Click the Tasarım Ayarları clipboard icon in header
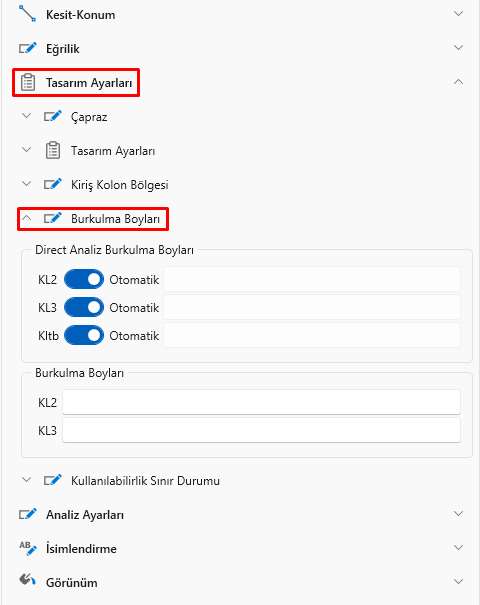The image size is (480, 605). coord(28,82)
